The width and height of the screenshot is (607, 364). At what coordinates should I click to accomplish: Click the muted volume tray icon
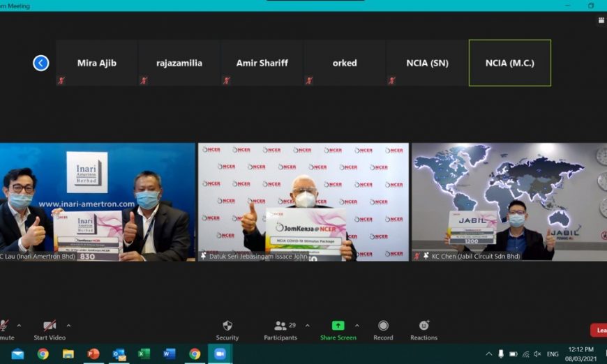pyautogui.click(x=537, y=354)
